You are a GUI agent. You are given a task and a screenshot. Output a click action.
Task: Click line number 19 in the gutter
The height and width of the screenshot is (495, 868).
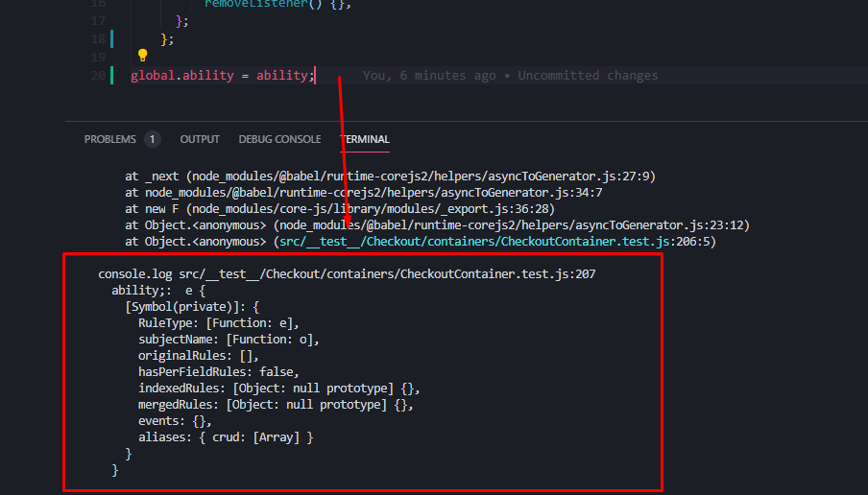[98, 57]
